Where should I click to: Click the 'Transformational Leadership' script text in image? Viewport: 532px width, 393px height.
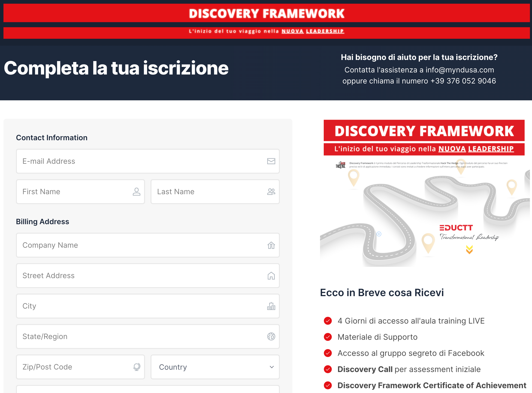469,237
